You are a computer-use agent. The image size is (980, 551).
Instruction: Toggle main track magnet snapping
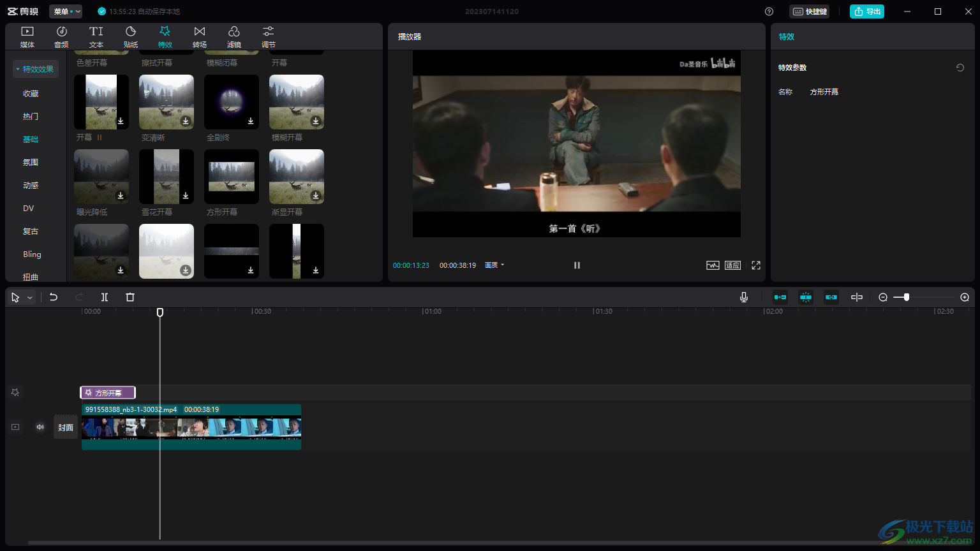780,297
